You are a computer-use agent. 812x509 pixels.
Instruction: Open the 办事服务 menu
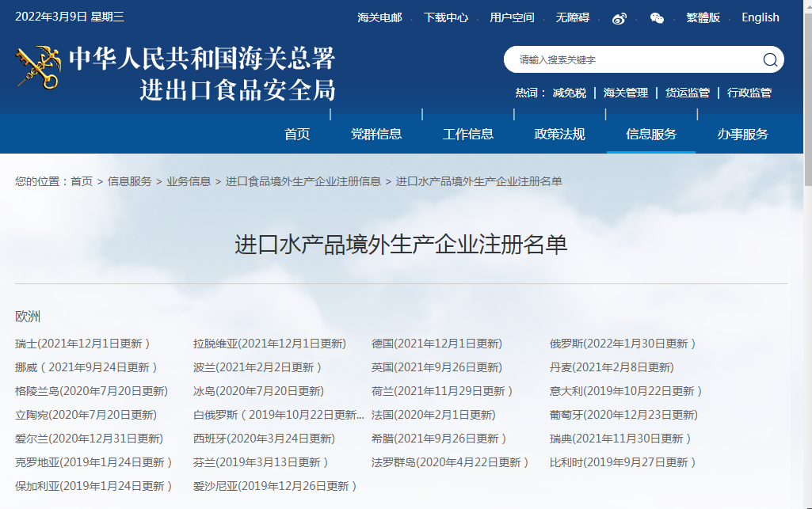(x=743, y=134)
